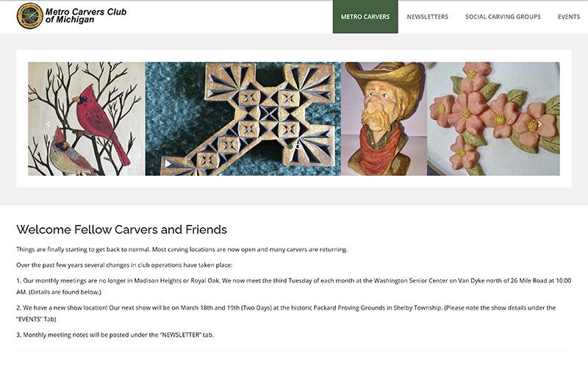Open the Metro Carvers tab
This screenshot has height=375, width=588.
point(365,16)
